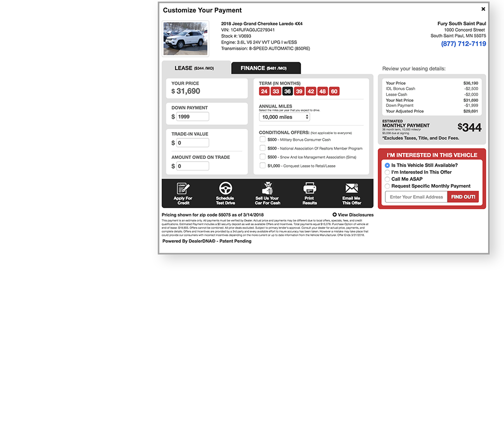Click the Amount Owed On Trade field
The width and height of the screenshot is (504, 435).
coord(193,166)
